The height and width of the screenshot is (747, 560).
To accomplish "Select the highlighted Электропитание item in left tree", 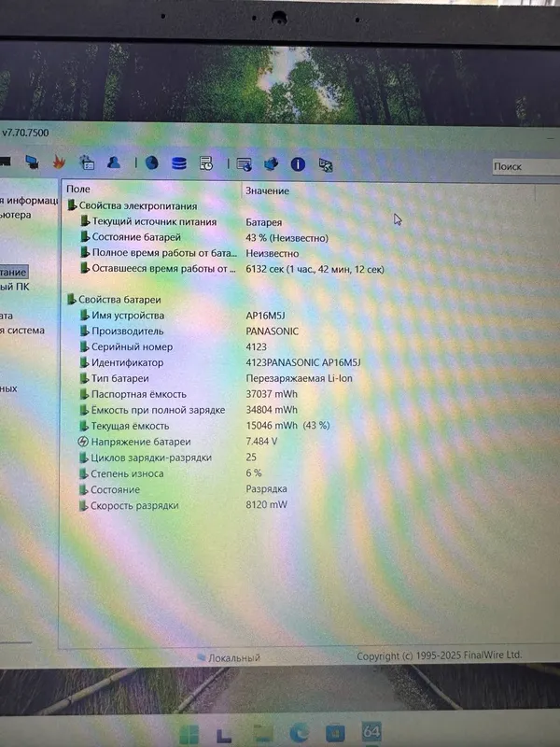I will 13,272.
